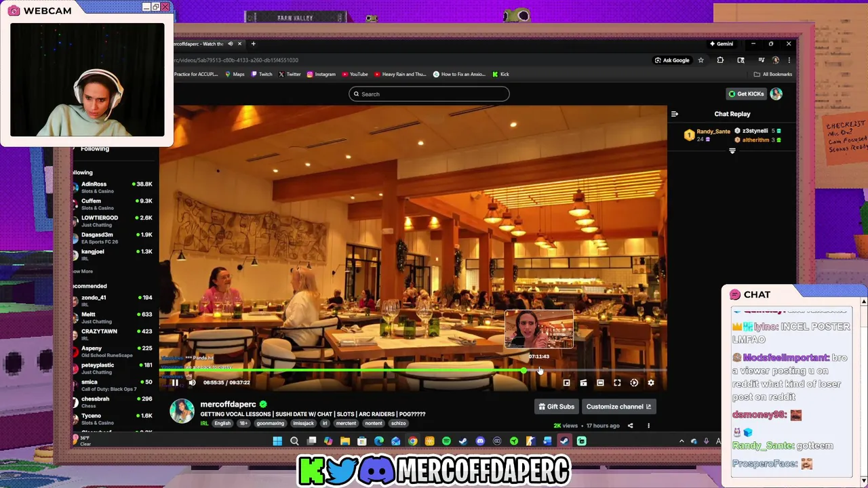Open All Bookmarks folder
Viewport: 868px width, 488px height.
[773, 74]
